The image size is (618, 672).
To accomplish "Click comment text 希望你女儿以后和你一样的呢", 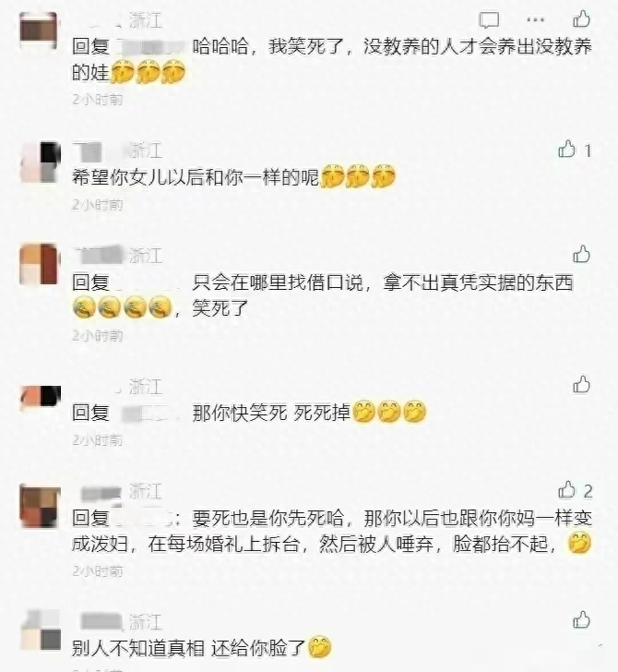I will tap(196, 177).
